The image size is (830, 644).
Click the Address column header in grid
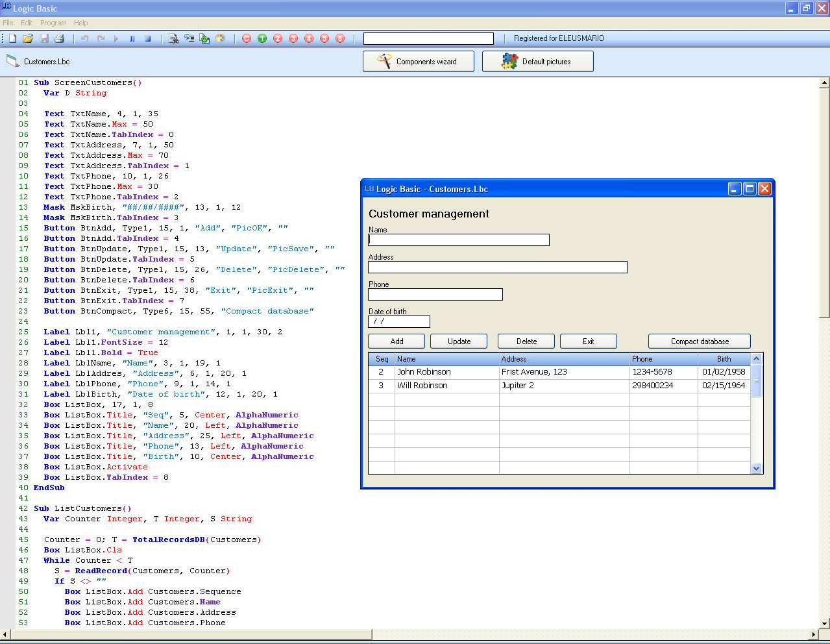(564, 359)
